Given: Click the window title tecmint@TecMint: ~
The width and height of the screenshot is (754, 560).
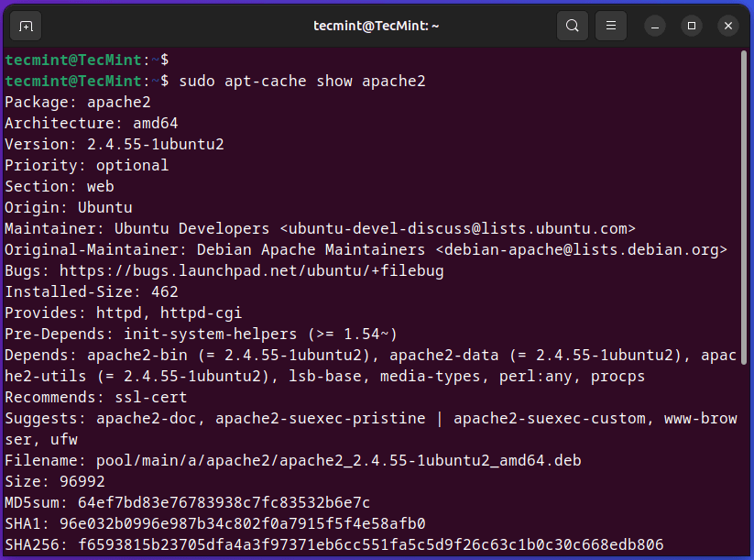Looking at the screenshot, I should [376, 26].
